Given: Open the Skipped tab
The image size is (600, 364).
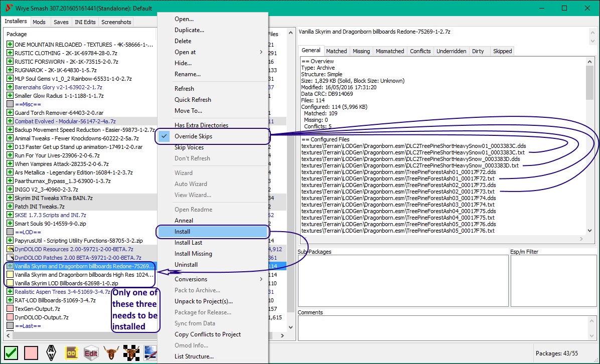Looking at the screenshot, I should pyautogui.click(x=502, y=51).
